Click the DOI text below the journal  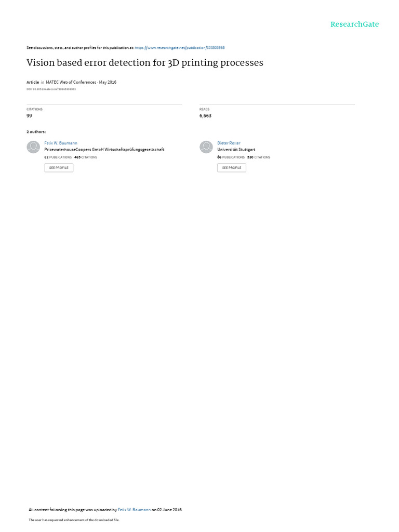(51, 89)
